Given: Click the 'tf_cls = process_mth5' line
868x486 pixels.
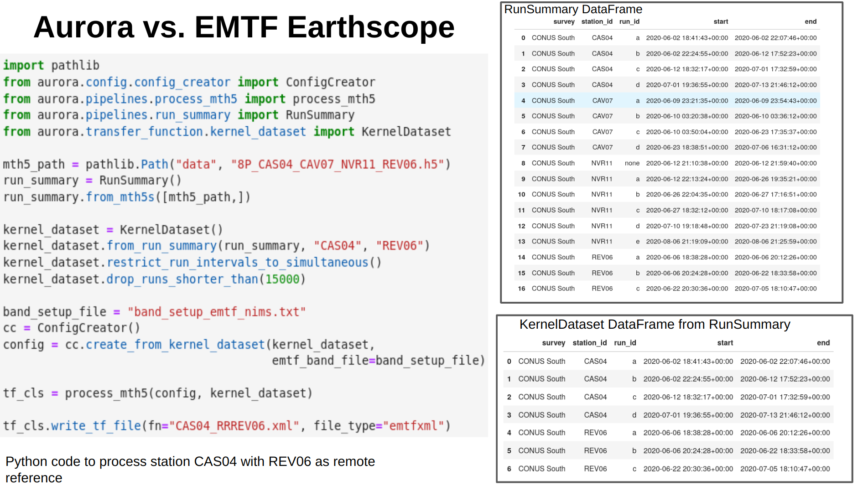Looking at the screenshot, I should pos(158,393).
